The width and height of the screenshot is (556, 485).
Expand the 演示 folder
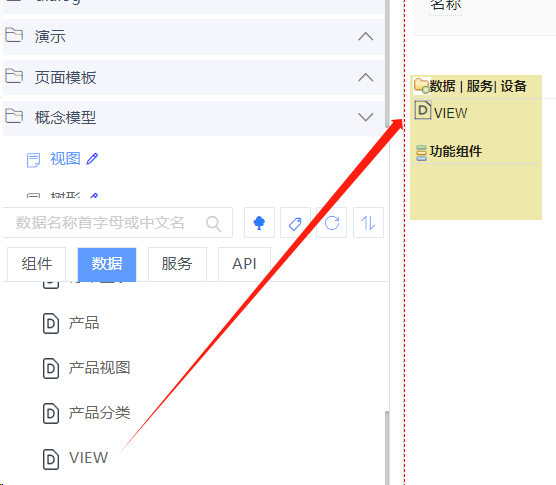tap(366, 37)
